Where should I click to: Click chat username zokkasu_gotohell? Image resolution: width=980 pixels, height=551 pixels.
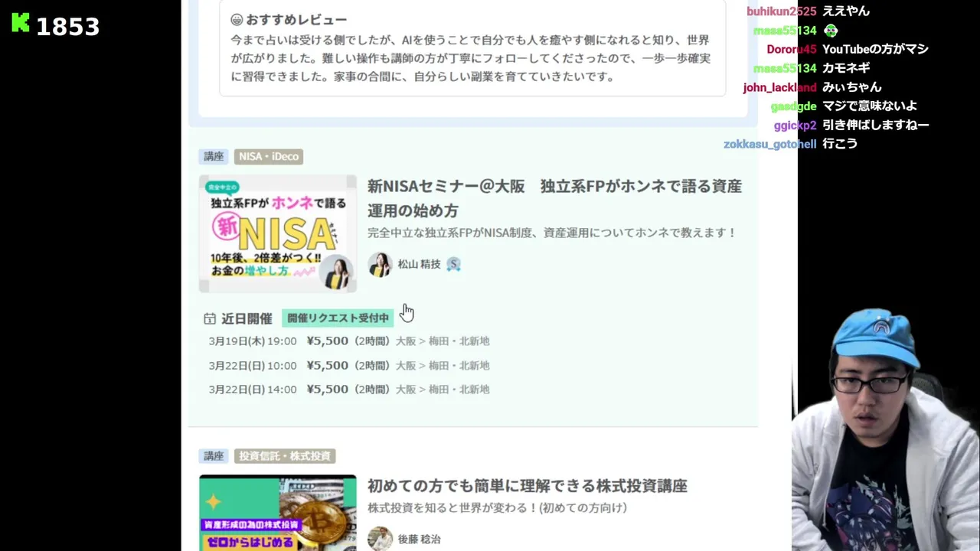pyautogui.click(x=770, y=144)
